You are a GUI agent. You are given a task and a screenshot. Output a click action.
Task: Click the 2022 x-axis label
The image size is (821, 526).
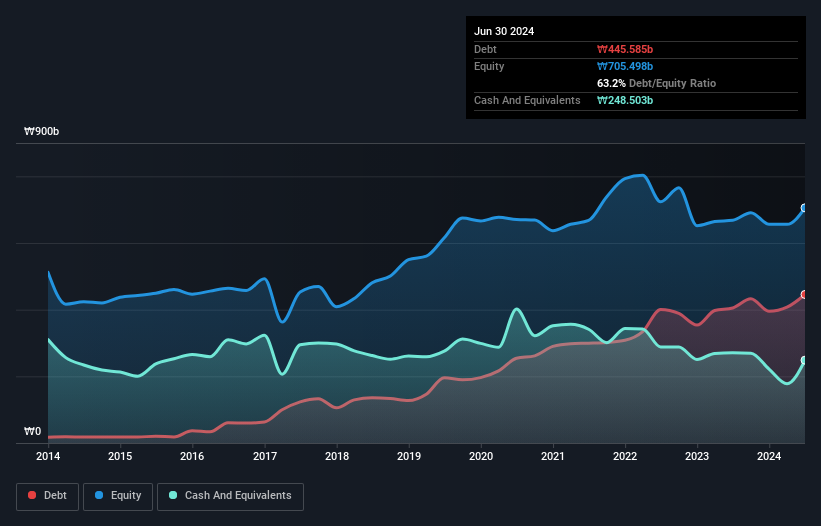(625, 456)
